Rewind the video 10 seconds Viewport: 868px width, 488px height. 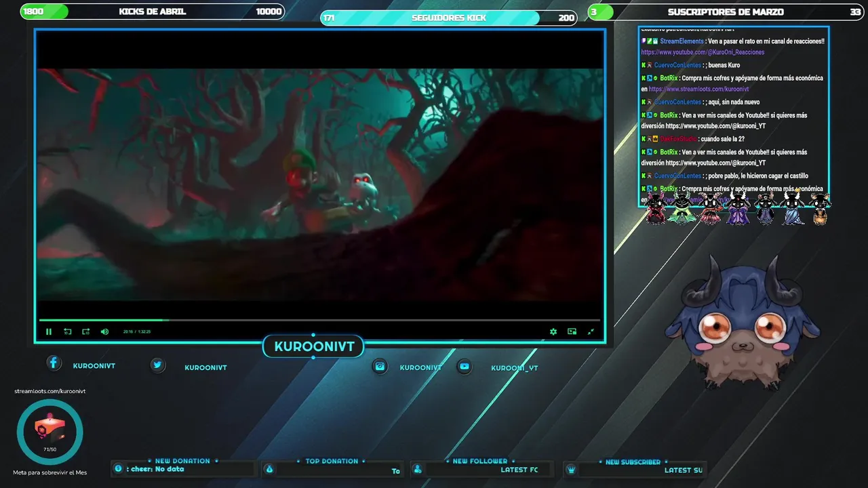(68, 331)
